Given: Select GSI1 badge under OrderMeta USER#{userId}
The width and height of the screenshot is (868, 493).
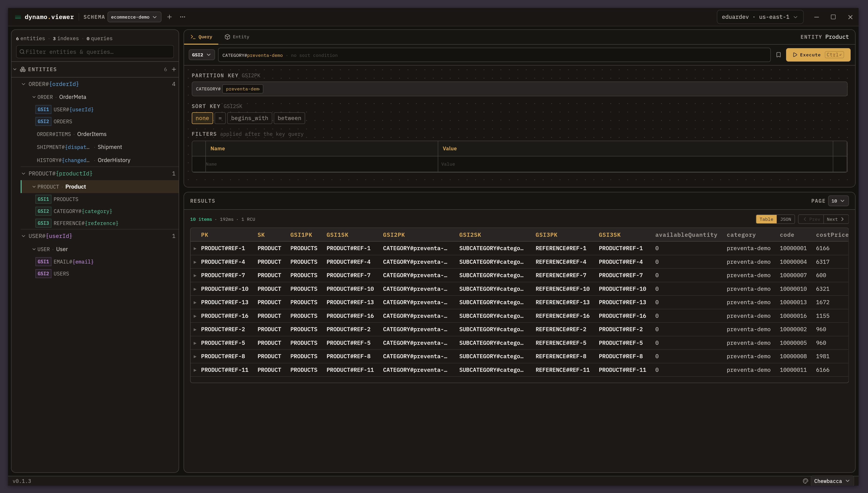Looking at the screenshot, I should pos(43,109).
